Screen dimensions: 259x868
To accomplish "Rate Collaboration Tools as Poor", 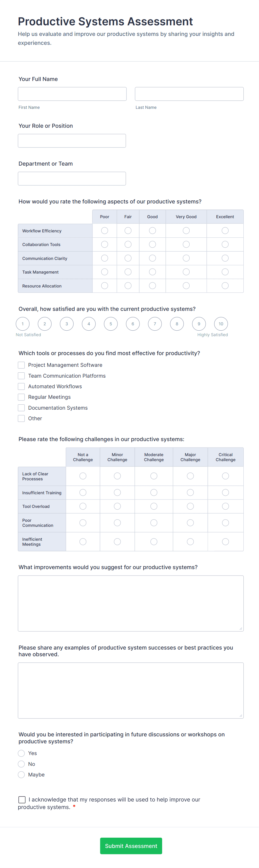I will click(104, 244).
